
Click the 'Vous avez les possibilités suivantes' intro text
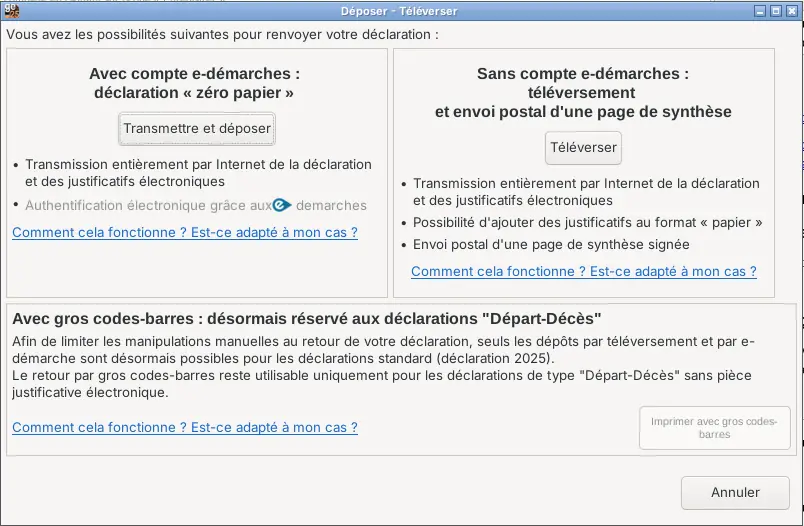click(223, 35)
